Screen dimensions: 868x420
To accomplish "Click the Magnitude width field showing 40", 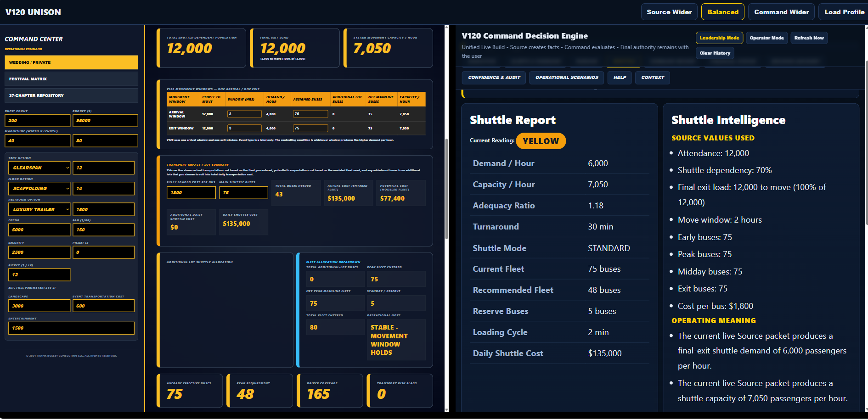I will point(37,141).
